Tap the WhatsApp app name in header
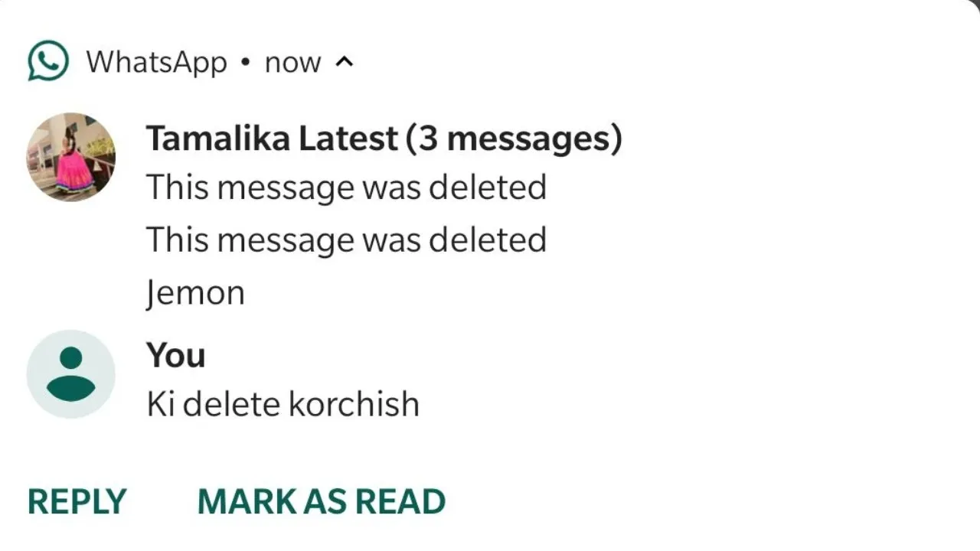Screen dimensions: 980x551 157,62
